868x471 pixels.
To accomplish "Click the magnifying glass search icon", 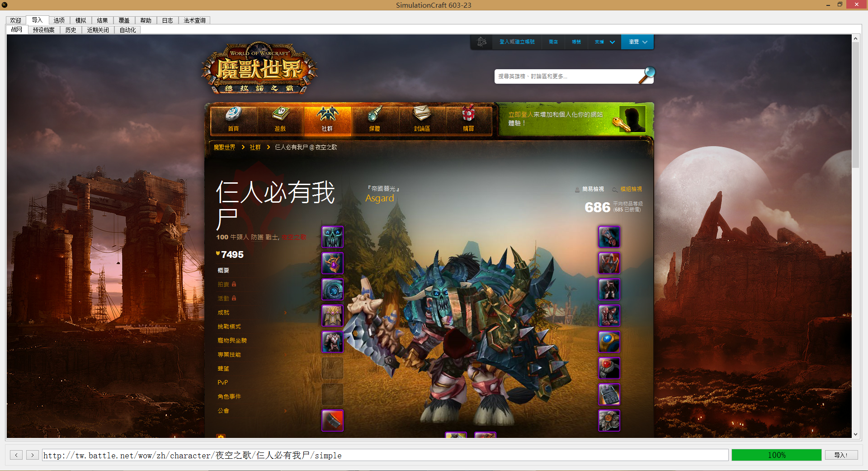I will coord(646,75).
